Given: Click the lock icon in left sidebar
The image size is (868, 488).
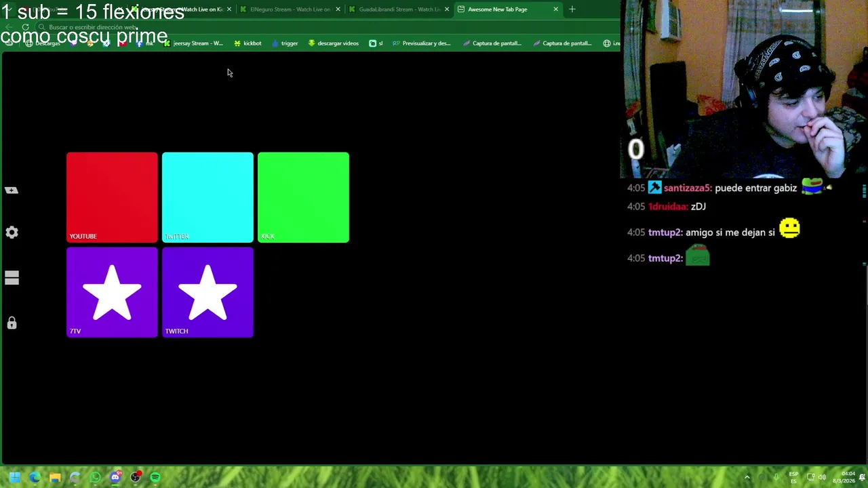Looking at the screenshot, I should [x=12, y=323].
